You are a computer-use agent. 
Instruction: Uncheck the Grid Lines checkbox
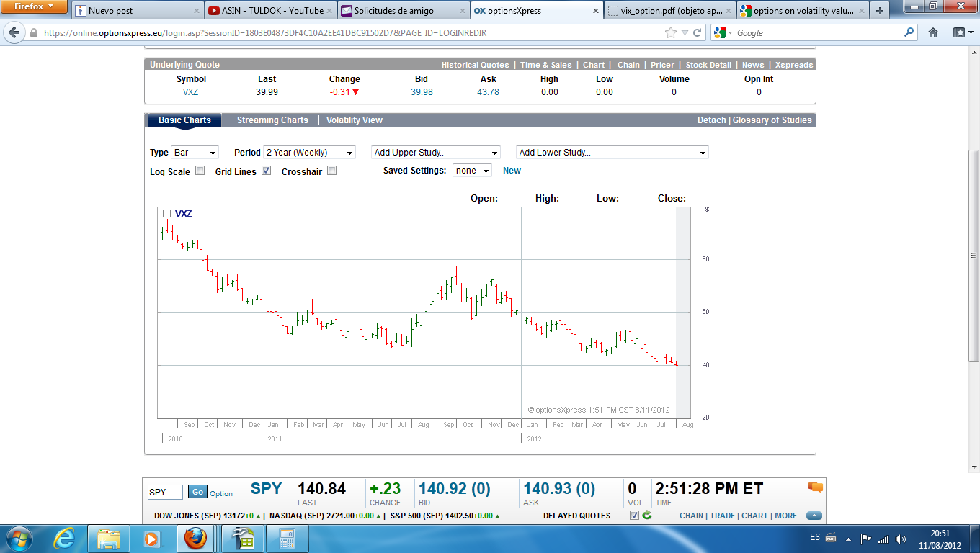(266, 171)
